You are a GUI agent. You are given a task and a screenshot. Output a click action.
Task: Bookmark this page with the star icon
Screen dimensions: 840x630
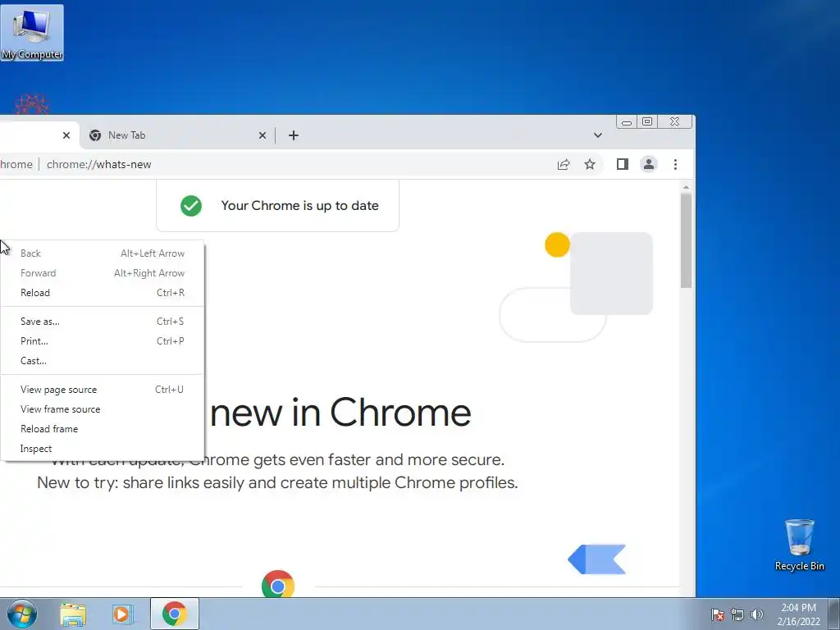click(x=590, y=164)
